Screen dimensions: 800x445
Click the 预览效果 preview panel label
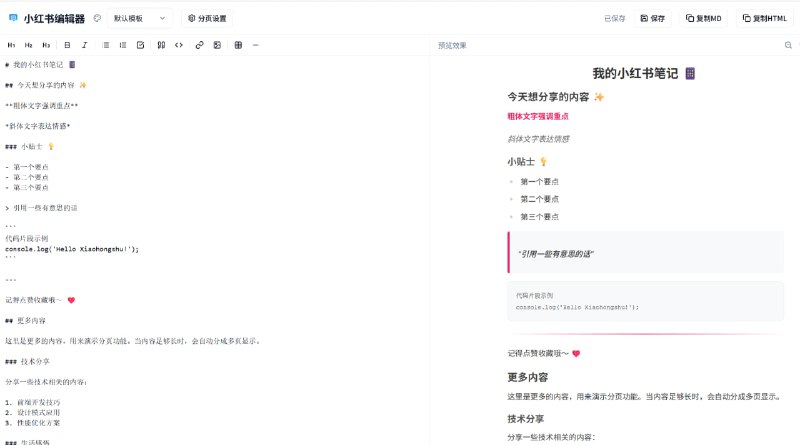452,45
